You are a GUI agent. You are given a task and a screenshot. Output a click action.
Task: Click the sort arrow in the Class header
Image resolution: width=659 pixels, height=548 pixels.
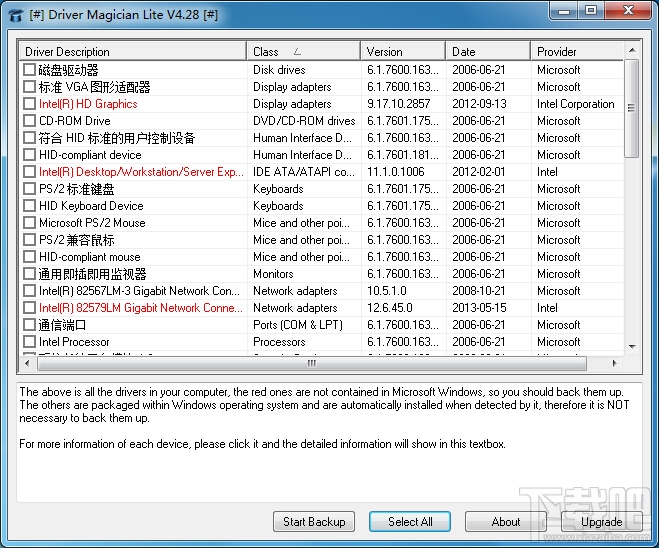(x=298, y=52)
